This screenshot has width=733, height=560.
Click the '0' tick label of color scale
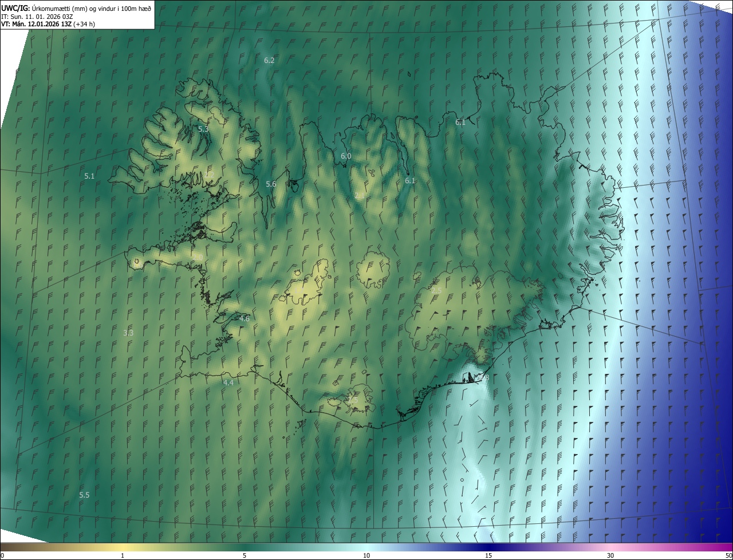coord(2,556)
